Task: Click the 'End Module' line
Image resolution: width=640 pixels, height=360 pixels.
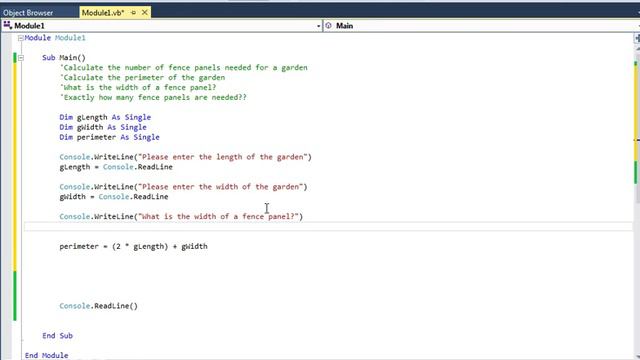Action: 47,356
